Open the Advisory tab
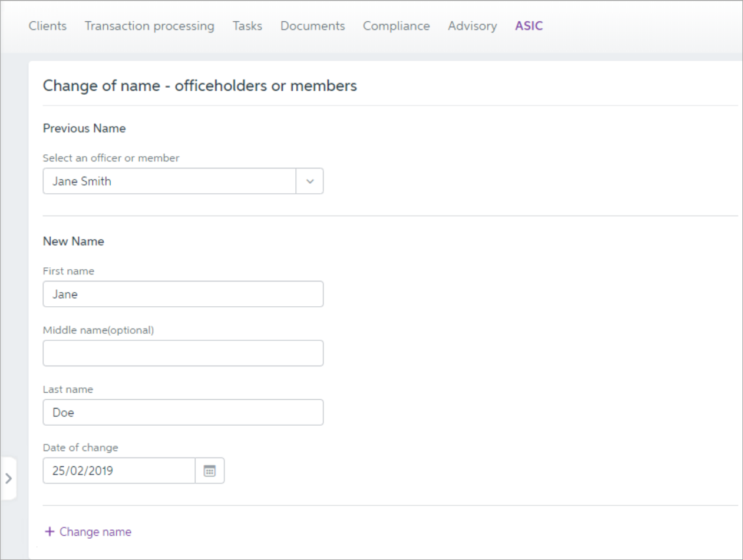Image resolution: width=743 pixels, height=560 pixels. (472, 26)
